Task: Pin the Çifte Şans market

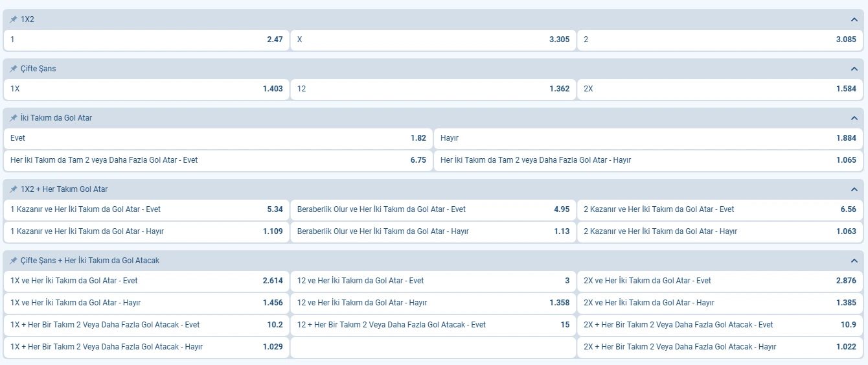Action: [13, 69]
